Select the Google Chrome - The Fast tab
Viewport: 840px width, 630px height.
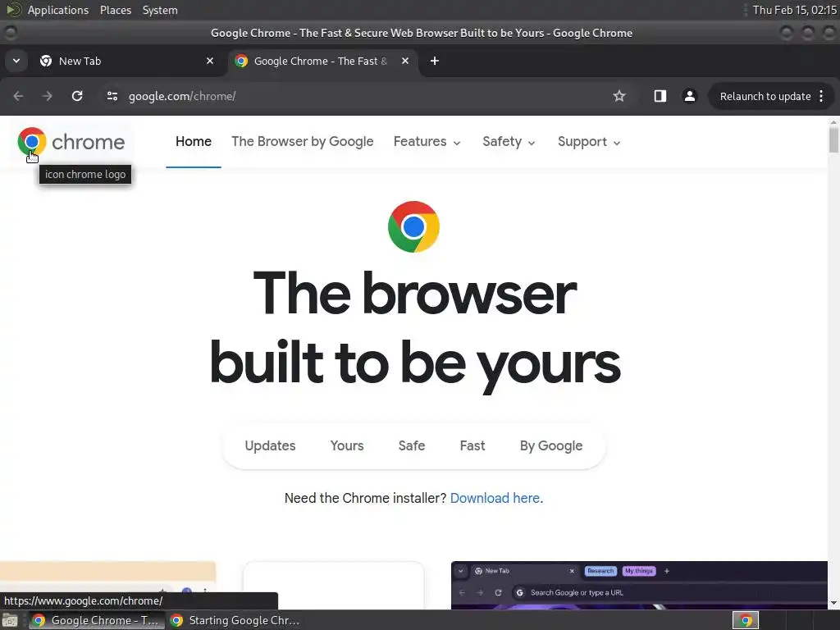323,61
